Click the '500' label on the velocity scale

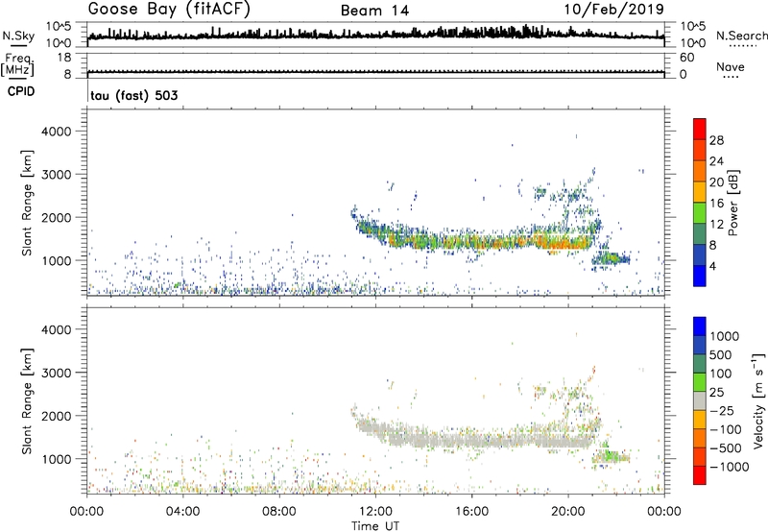(x=723, y=354)
